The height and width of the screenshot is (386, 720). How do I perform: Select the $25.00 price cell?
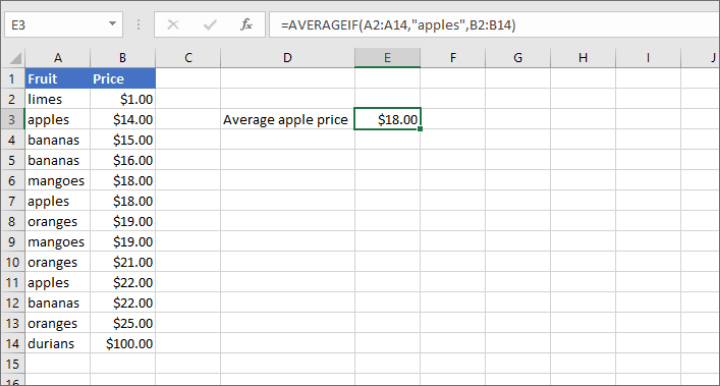coord(123,323)
